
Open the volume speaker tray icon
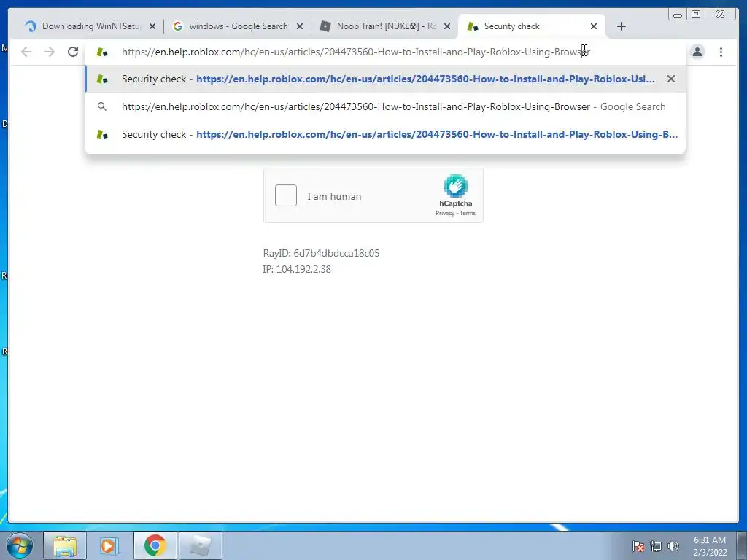pos(673,546)
